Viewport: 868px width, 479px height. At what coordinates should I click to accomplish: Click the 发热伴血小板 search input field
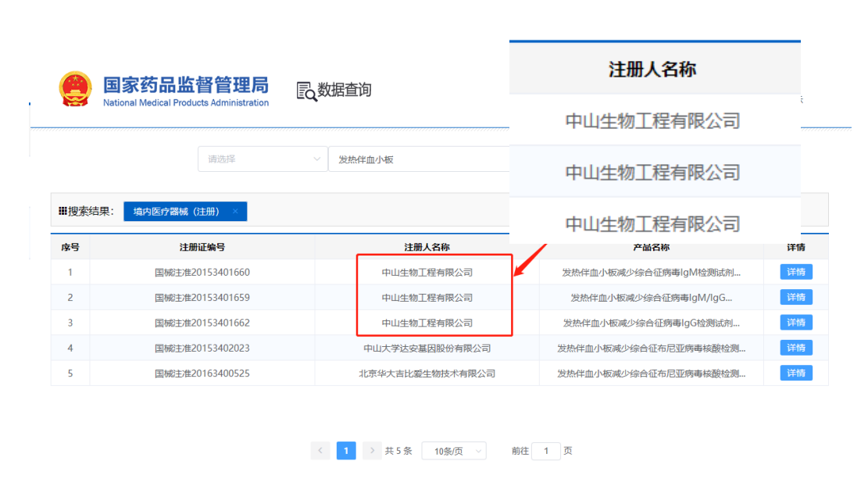pyautogui.click(x=419, y=159)
